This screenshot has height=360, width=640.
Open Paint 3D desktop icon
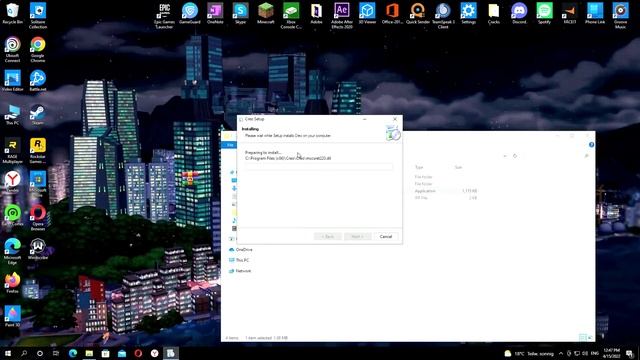(x=13, y=317)
